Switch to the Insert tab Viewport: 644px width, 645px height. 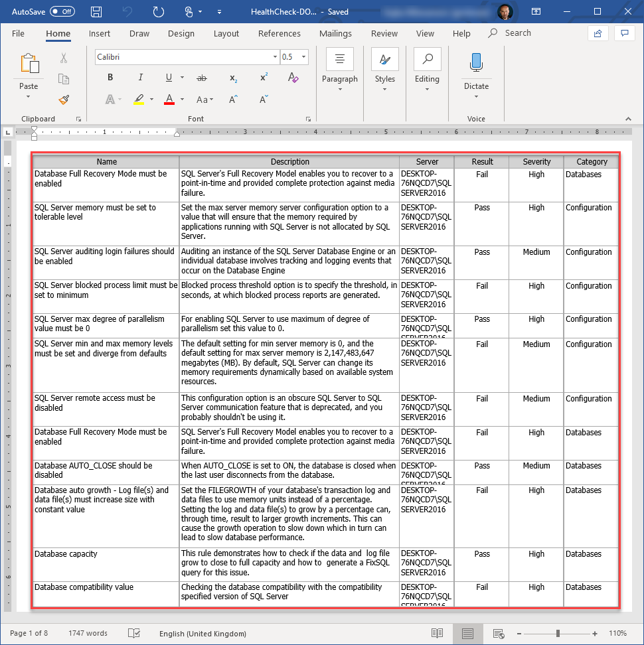click(x=99, y=33)
